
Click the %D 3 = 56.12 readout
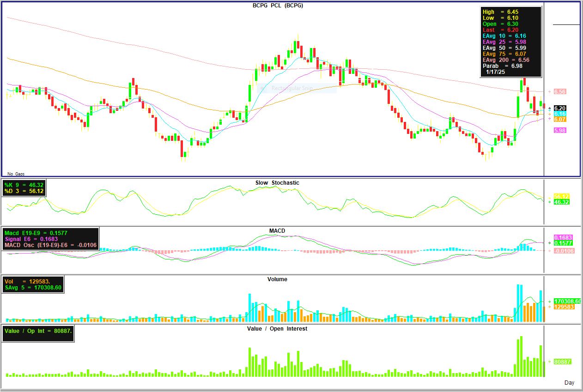point(24,191)
